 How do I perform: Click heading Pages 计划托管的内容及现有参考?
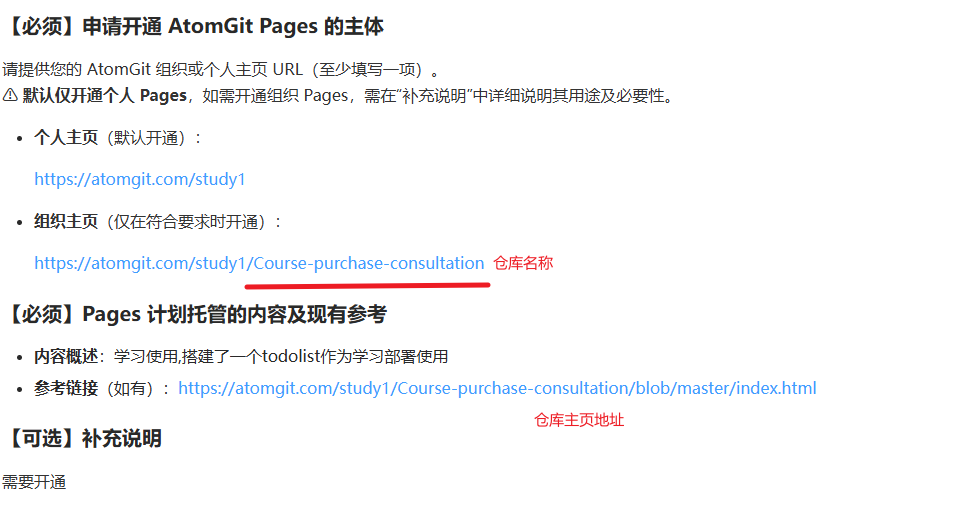(195, 315)
